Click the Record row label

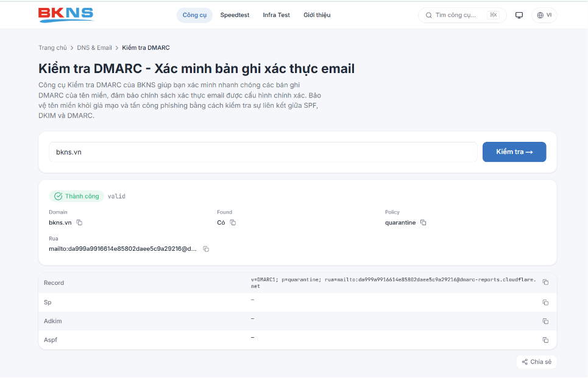pos(54,283)
